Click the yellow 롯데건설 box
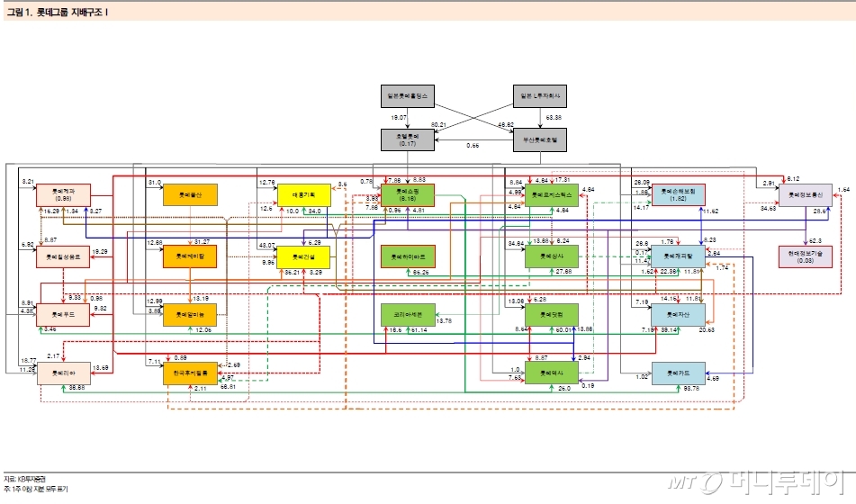 (x=304, y=256)
